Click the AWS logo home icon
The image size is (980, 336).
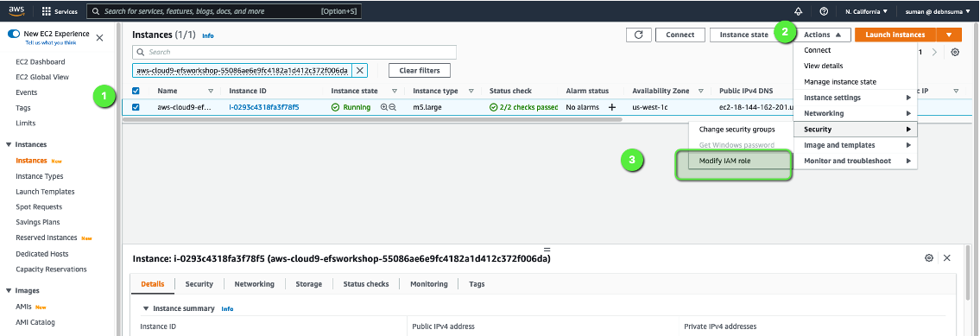coord(17,10)
